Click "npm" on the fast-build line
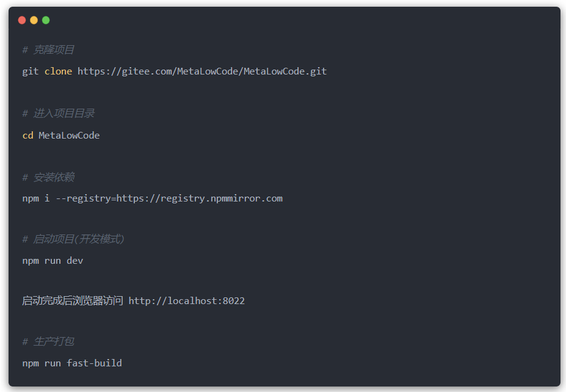This screenshot has height=392, width=566. point(31,363)
